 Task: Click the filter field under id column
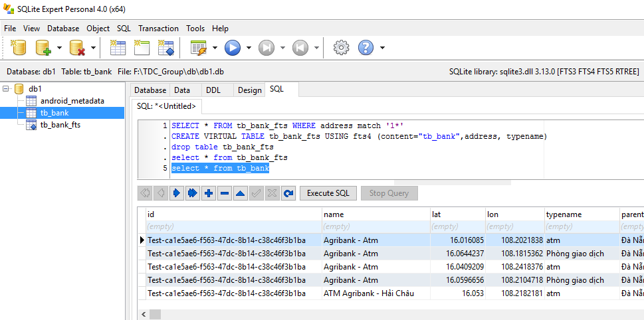(234, 226)
